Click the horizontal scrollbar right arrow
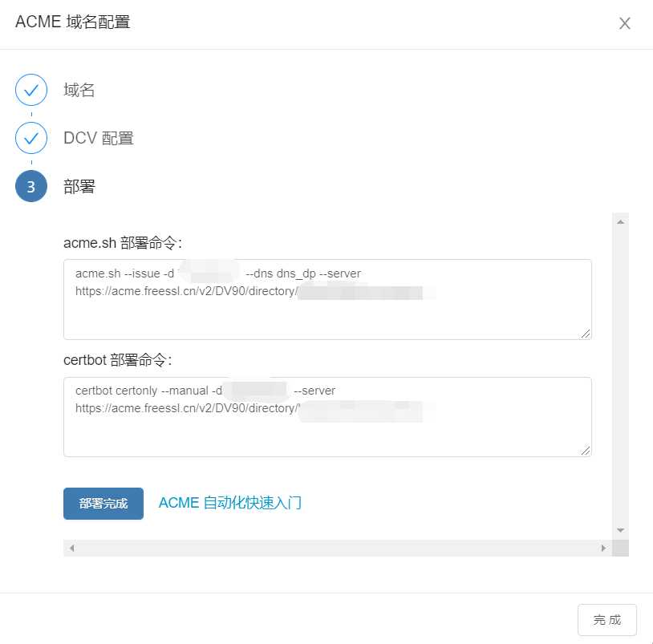Viewport: 653px width, 644px height. (x=603, y=548)
